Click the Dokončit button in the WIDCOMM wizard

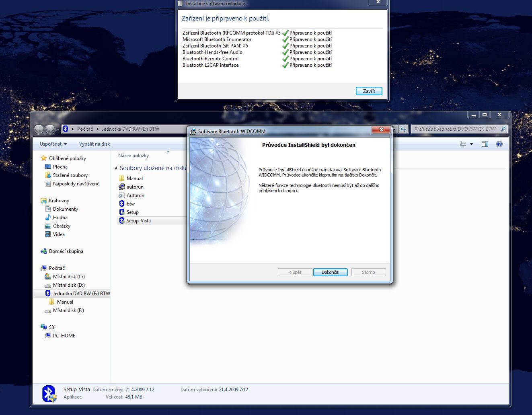click(330, 272)
